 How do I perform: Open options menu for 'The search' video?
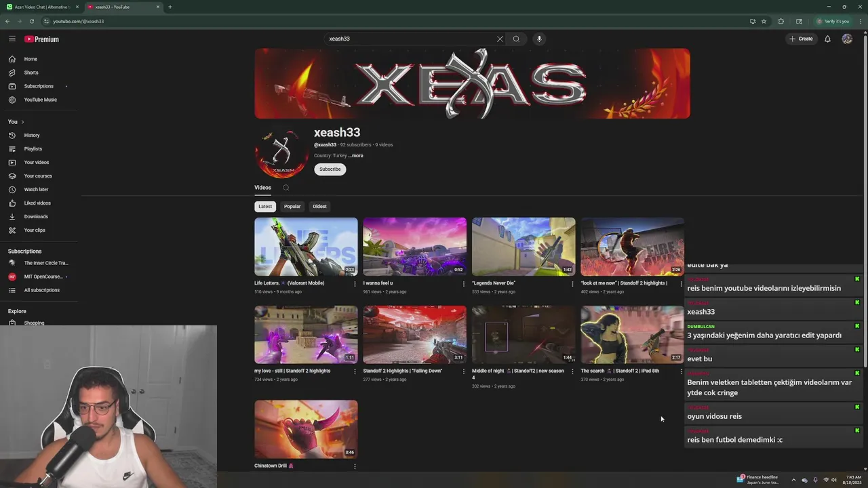pos(681,371)
